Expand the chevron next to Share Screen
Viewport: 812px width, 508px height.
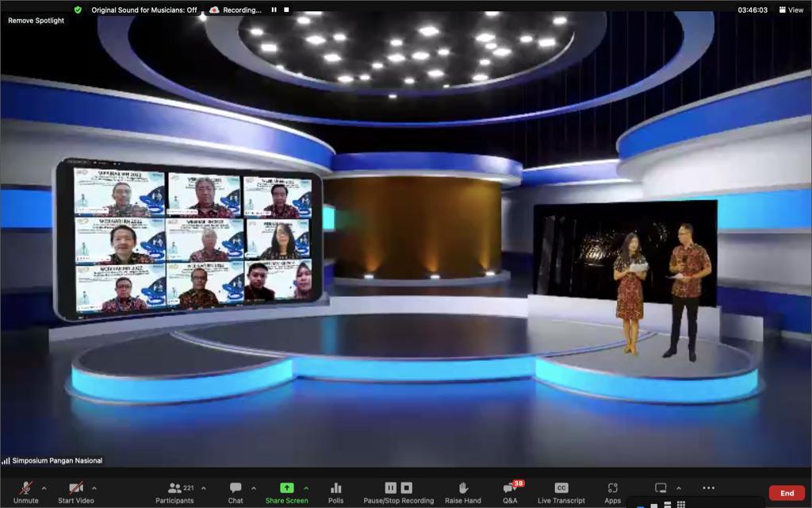(306, 488)
